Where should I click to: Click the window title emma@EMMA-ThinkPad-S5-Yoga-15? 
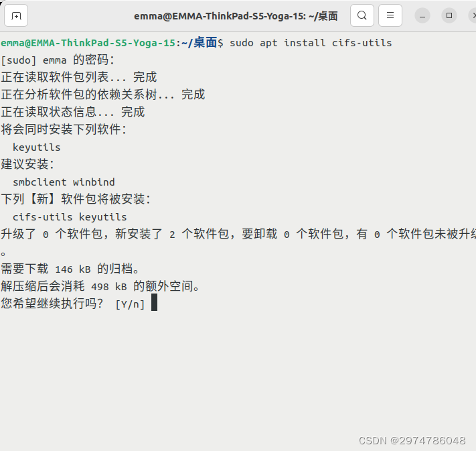pos(236,16)
